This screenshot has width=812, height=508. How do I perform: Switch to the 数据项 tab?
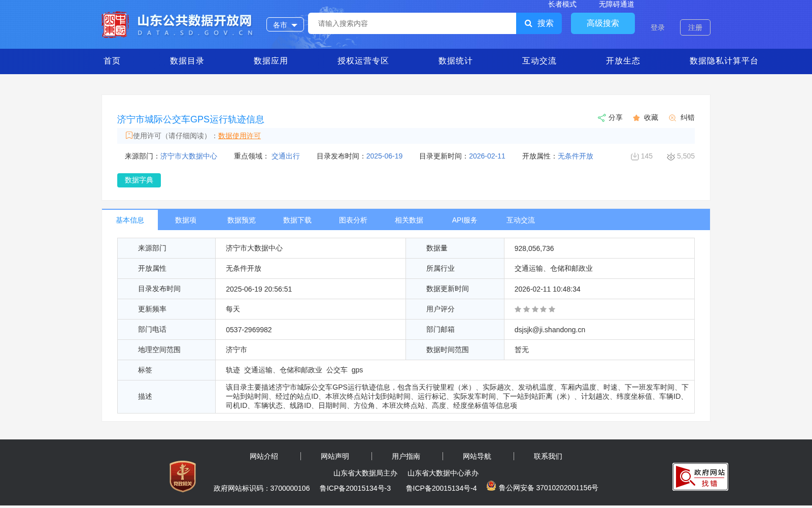[x=186, y=220]
